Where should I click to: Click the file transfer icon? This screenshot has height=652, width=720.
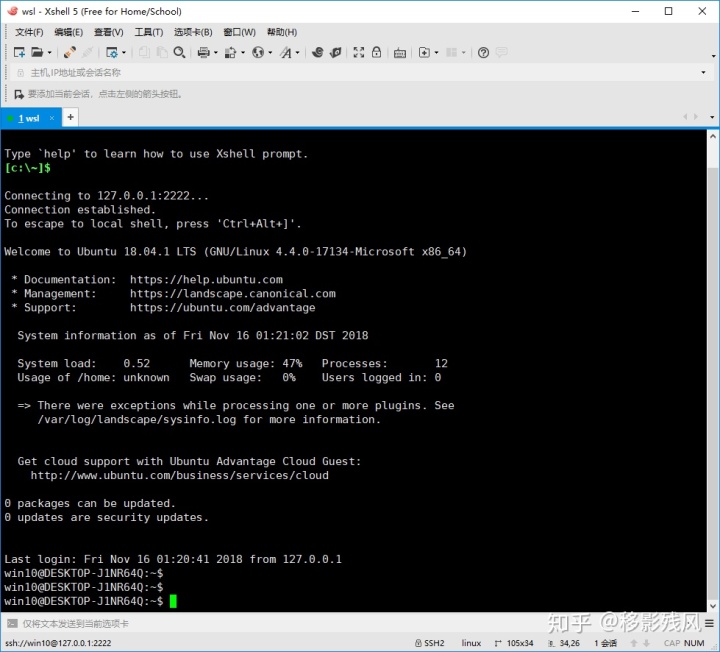tap(230, 52)
